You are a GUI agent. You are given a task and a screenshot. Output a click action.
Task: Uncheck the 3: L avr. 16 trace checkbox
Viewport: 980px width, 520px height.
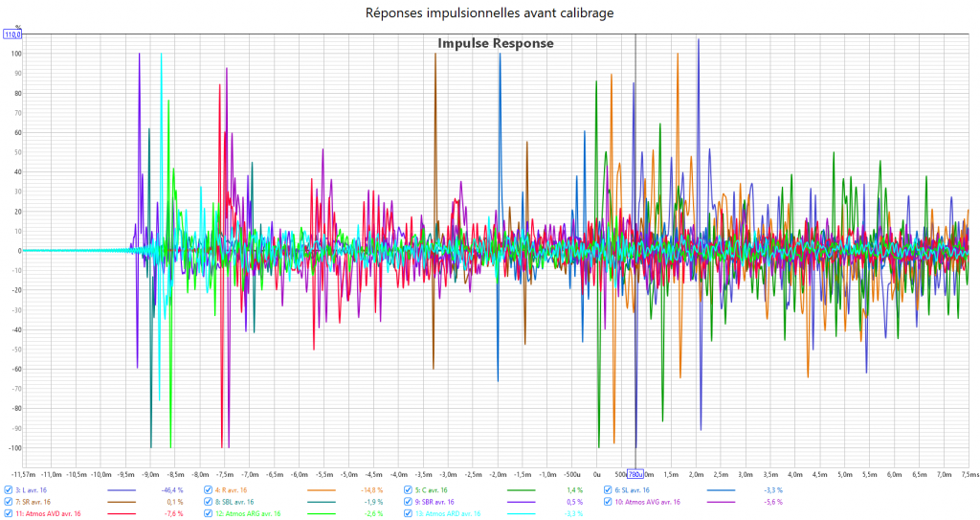point(9,489)
